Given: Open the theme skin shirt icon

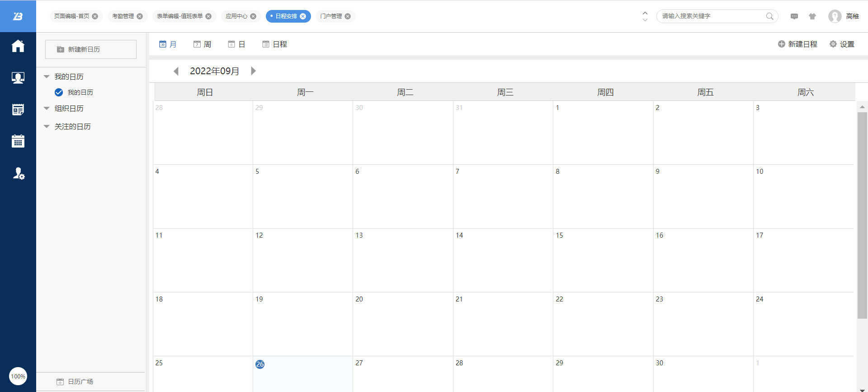Looking at the screenshot, I should tap(812, 16).
